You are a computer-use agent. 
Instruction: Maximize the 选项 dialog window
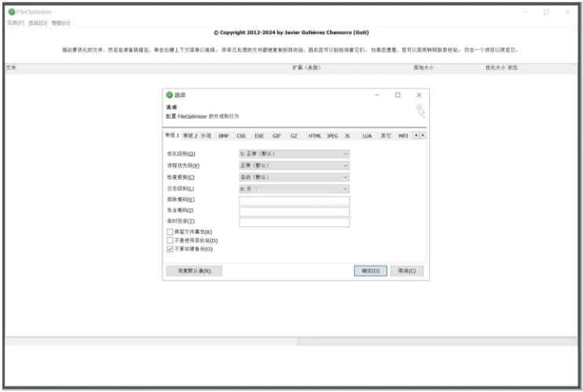tap(398, 95)
